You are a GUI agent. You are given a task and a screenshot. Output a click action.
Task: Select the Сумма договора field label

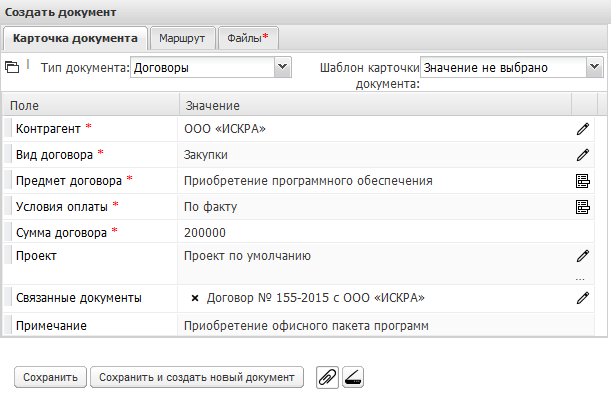click(61, 233)
